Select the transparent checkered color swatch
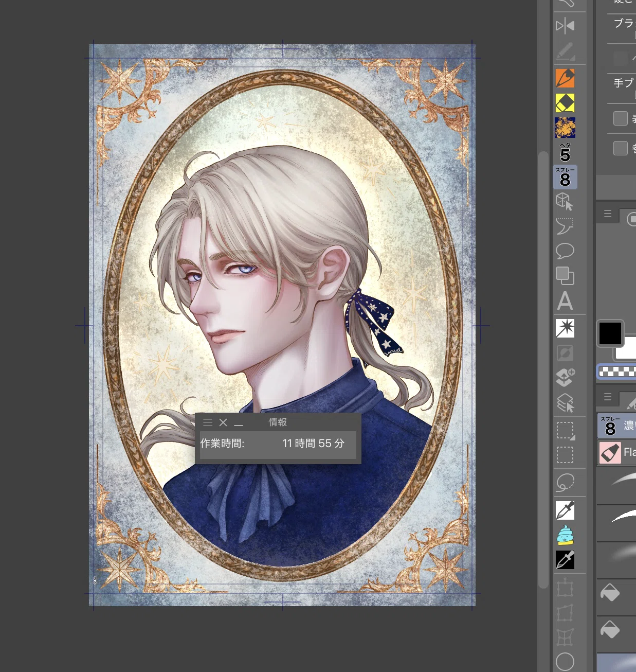 (617, 372)
